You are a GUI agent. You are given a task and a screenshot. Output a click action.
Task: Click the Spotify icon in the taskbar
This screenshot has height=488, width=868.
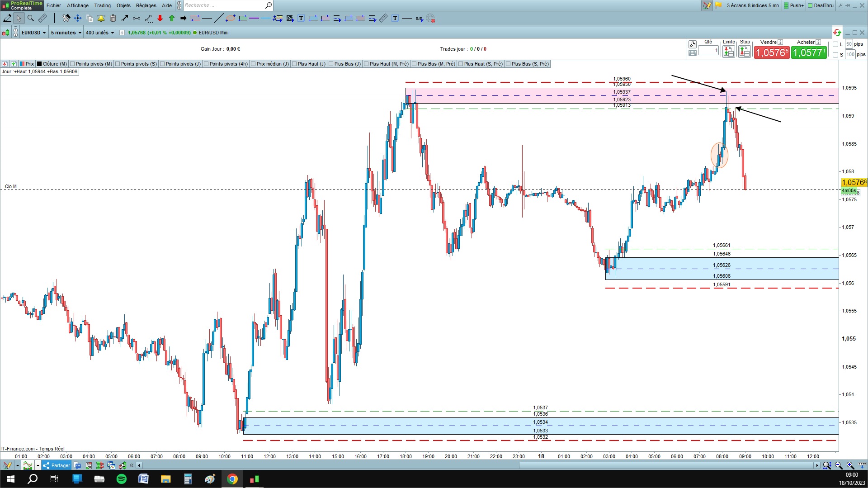tap(122, 479)
